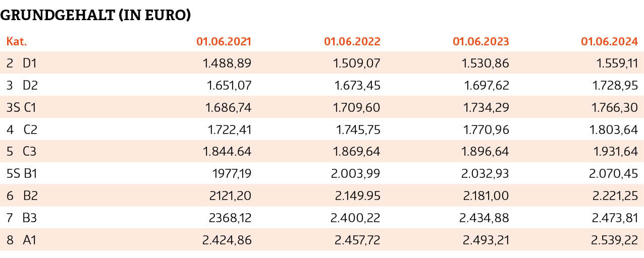Click the 4 C2 category label
This screenshot has height=258, width=644.
tap(22, 130)
